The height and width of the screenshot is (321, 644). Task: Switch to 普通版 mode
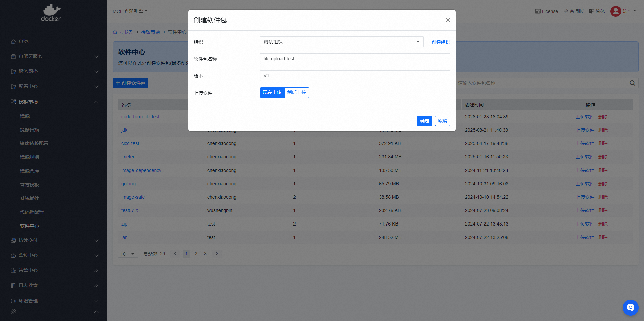[574, 11]
